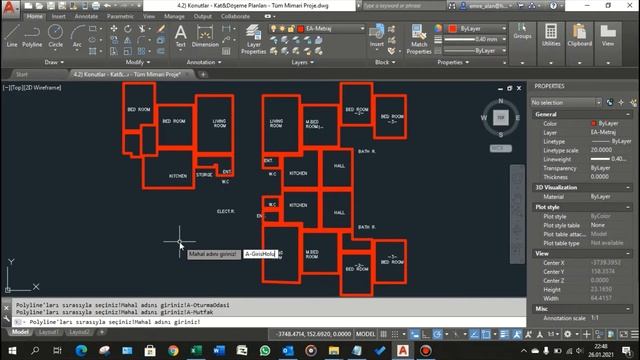Open Layer Properties manager
Image resolution: width=640 pixels, height=360 pixels.
253,39
